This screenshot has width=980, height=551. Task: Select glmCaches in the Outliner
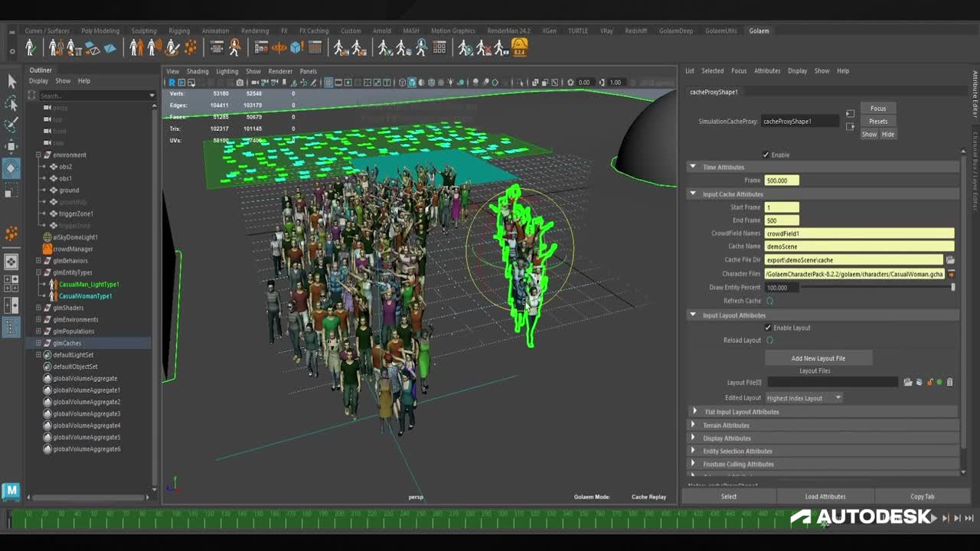click(66, 343)
